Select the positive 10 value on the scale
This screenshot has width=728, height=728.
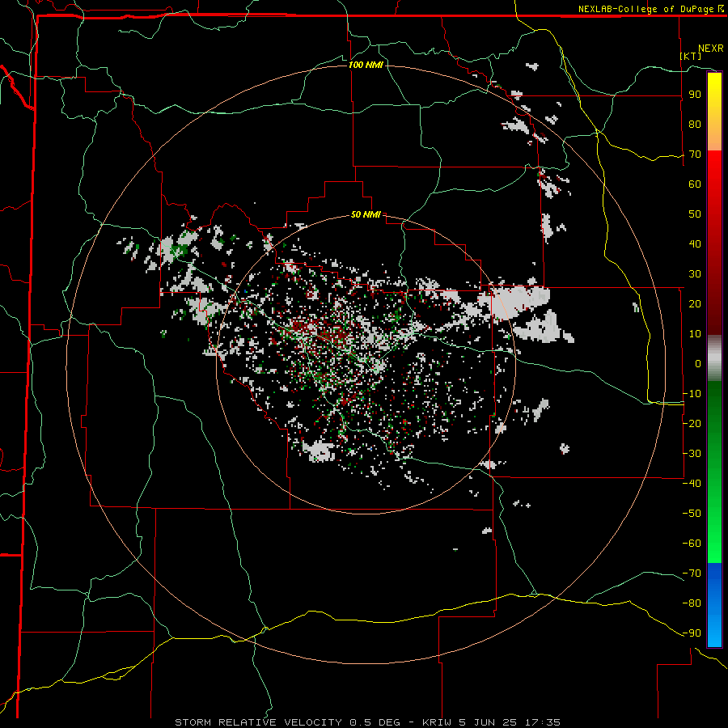(x=695, y=334)
